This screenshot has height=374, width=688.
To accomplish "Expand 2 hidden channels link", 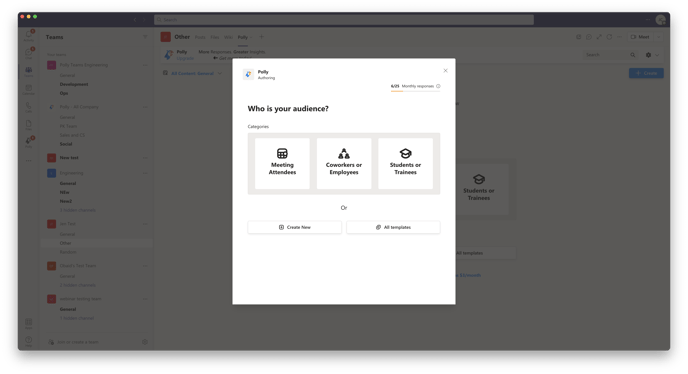I will click(78, 285).
